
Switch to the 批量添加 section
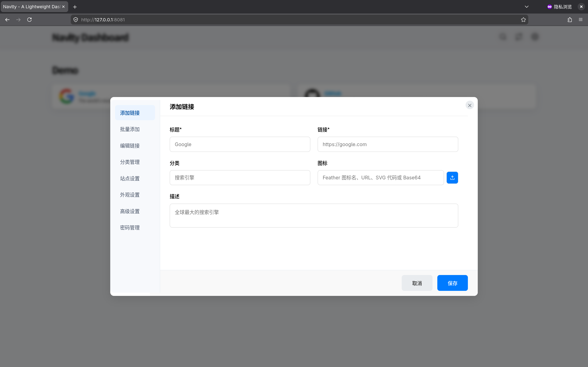click(x=130, y=129)
